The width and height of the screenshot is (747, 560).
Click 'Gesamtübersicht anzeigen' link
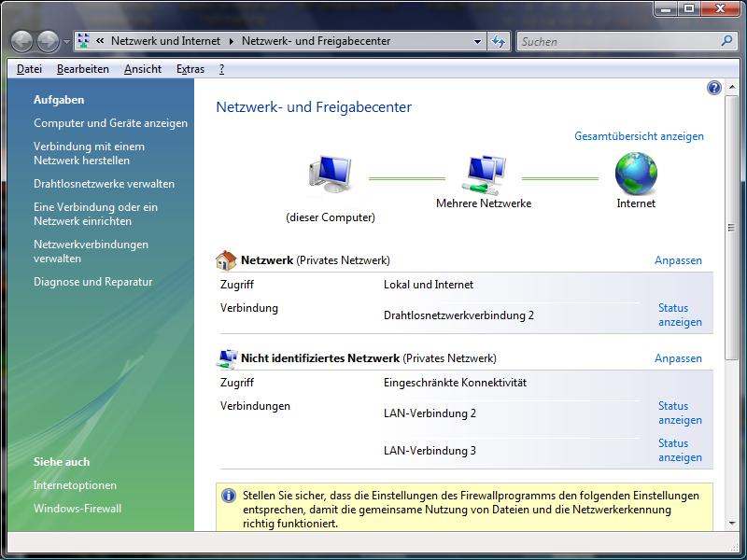pos(639,136)
